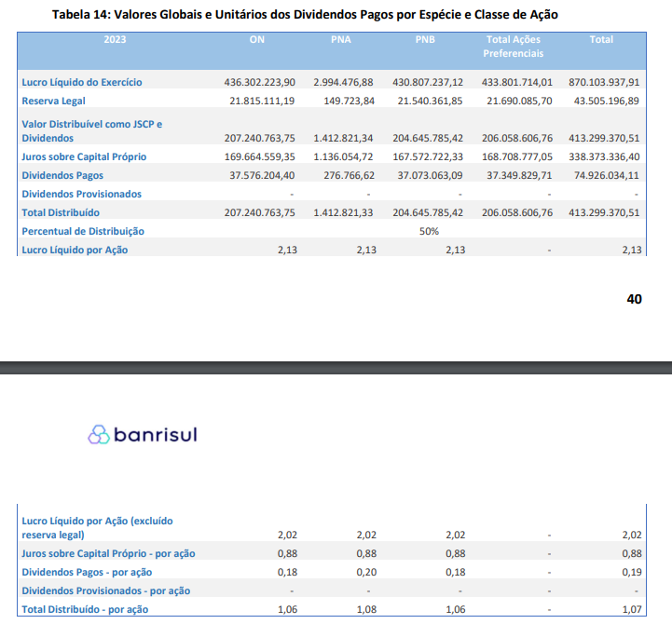Click the value 43.505.196,89
This screenshot has width=672, height=624.
606,102
